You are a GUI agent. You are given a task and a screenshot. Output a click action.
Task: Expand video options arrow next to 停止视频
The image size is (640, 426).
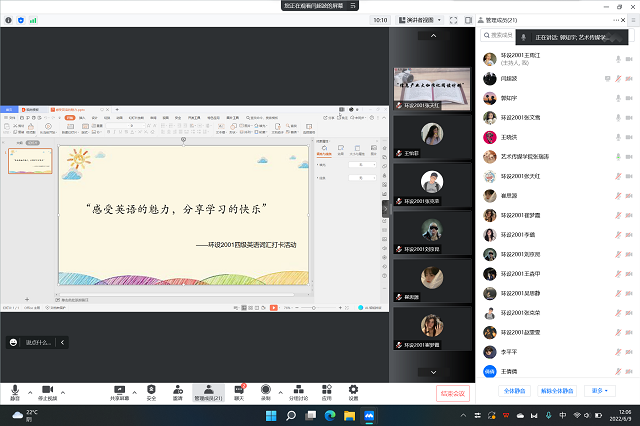point(63,393)
